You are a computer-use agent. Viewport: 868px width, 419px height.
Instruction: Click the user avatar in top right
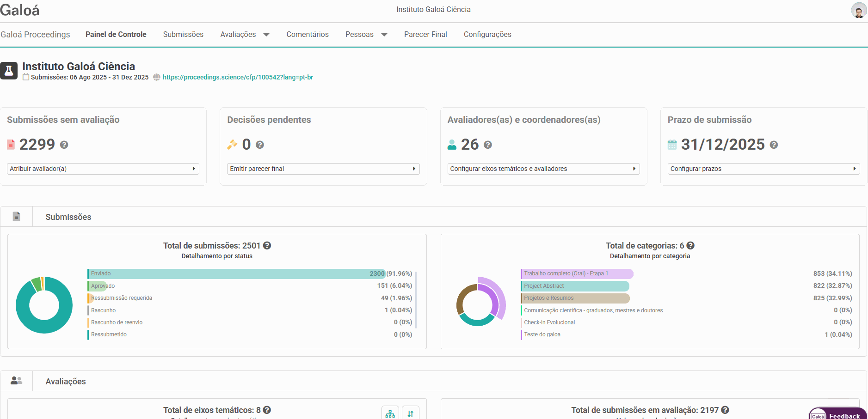859,10
